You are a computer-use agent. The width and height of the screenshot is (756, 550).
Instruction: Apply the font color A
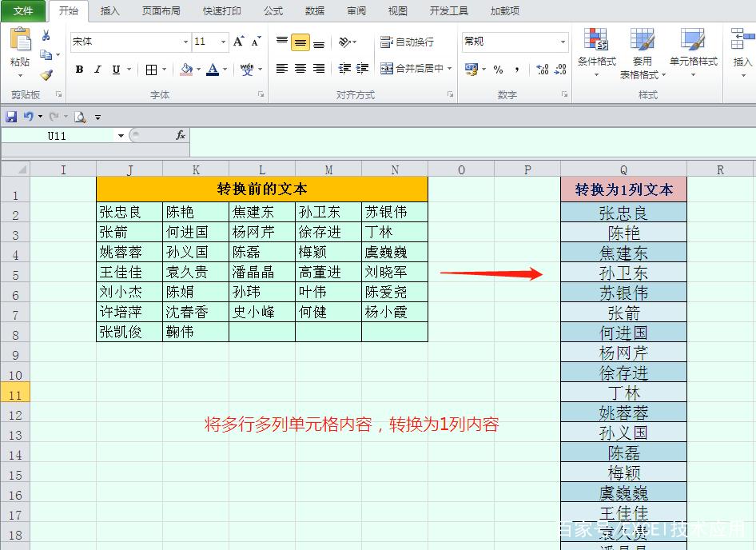pos(213,70)
